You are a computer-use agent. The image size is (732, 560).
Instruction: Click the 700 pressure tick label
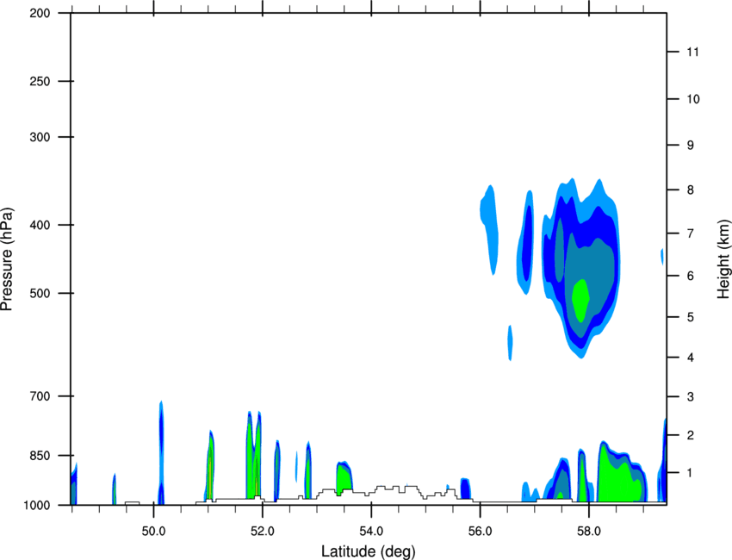[x=40, y=396]
